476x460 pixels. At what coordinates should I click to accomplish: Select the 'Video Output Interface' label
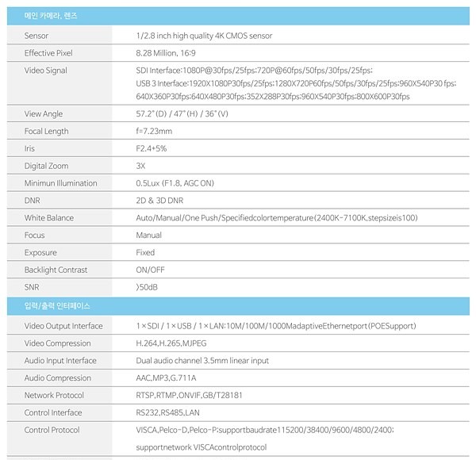63,326
